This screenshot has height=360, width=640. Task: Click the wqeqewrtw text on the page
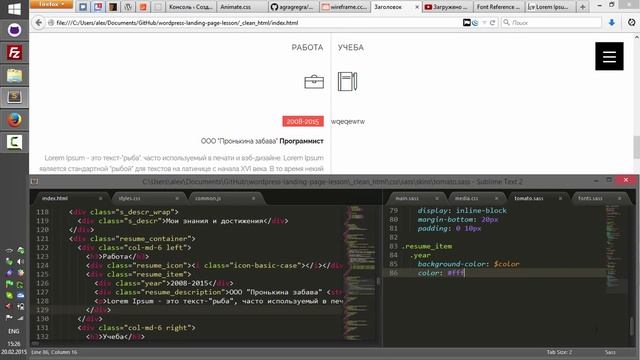(x=348, y=122)
